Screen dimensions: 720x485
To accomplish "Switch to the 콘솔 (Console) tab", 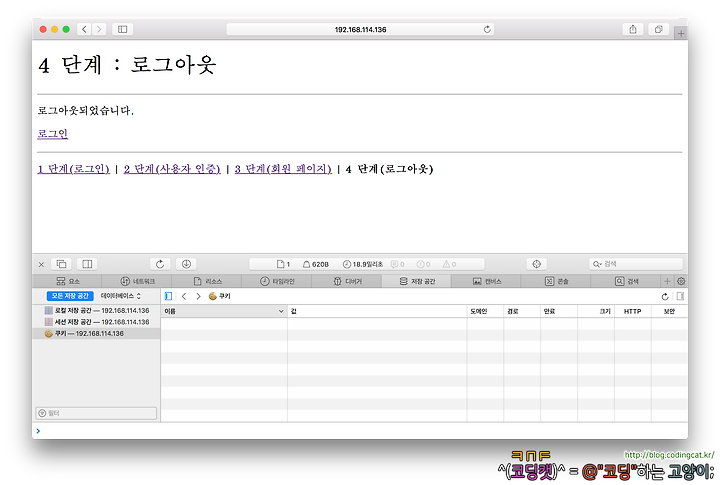I will [x=556, y=281].
